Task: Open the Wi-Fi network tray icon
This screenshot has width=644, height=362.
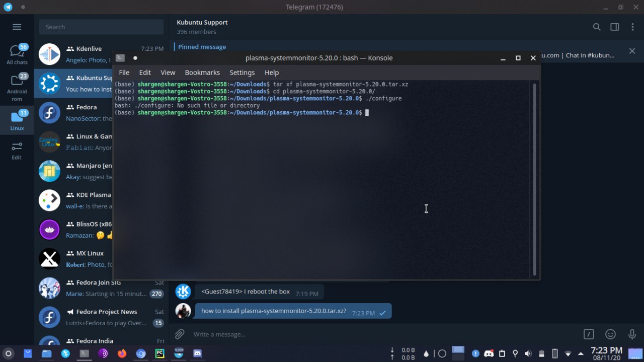Action: tap(568, 353)
